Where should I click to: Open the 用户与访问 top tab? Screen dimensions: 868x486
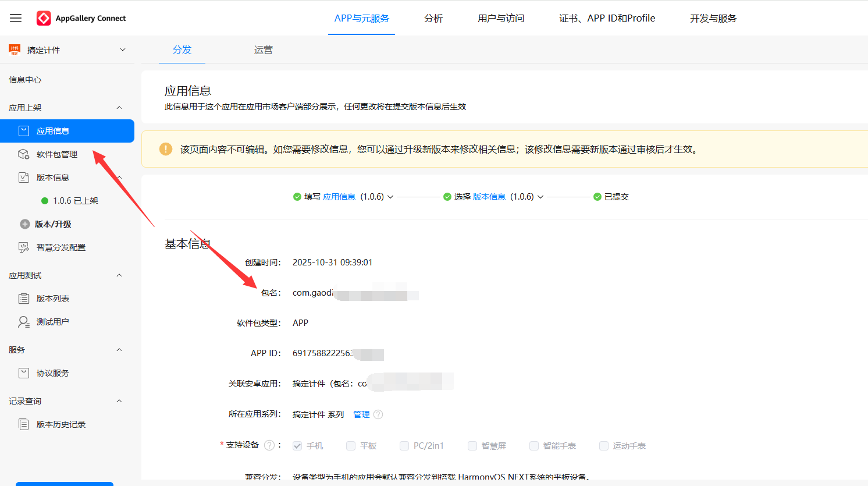[x=501, y=18]
